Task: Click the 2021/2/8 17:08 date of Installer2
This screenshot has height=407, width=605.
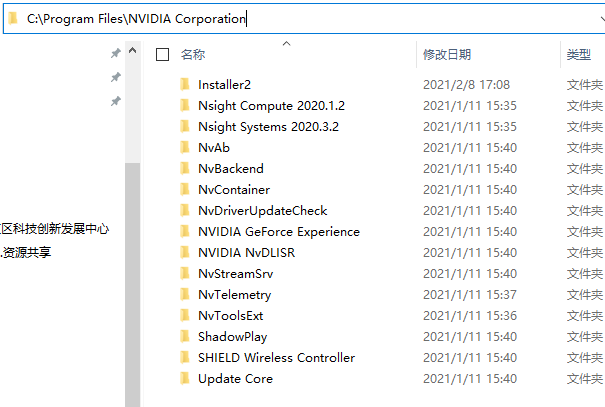Action: 466,84
